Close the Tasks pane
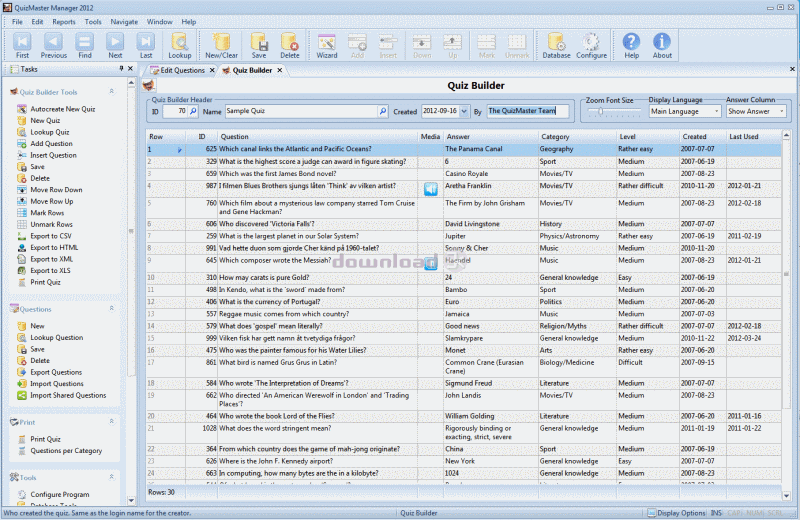 point(131,68)
